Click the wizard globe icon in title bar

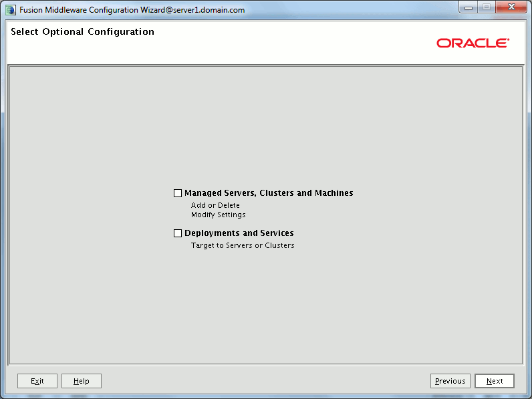10,10
